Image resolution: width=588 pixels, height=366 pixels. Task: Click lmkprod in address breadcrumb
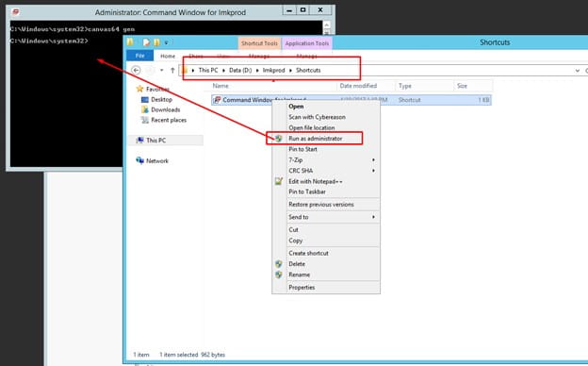point(274,70)
